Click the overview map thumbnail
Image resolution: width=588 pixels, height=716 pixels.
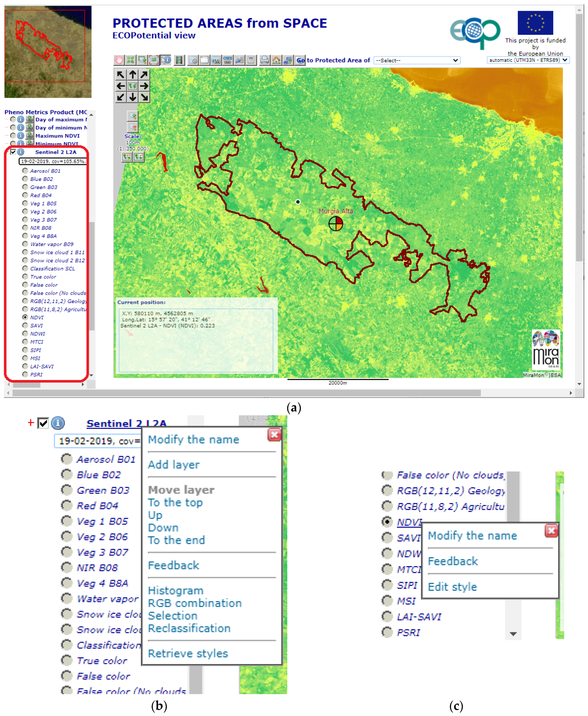pyautogui.click(x=48, y=51)
